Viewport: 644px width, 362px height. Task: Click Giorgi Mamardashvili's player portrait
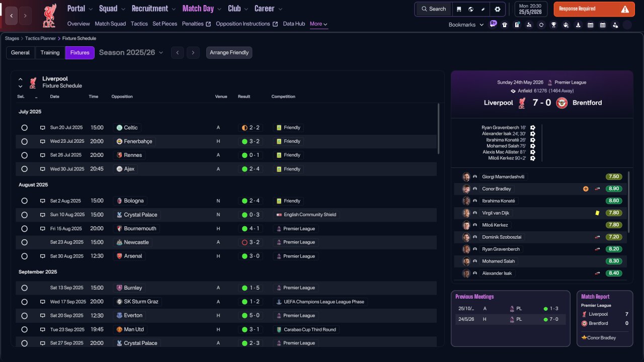point(466,177)
